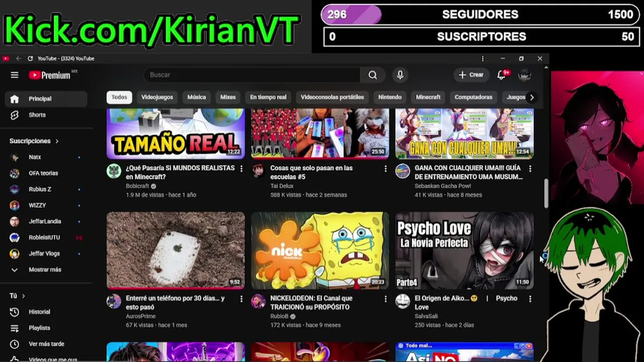
Task: Open OFA teorías subscription channel
Action: click(x=46, y=173)
